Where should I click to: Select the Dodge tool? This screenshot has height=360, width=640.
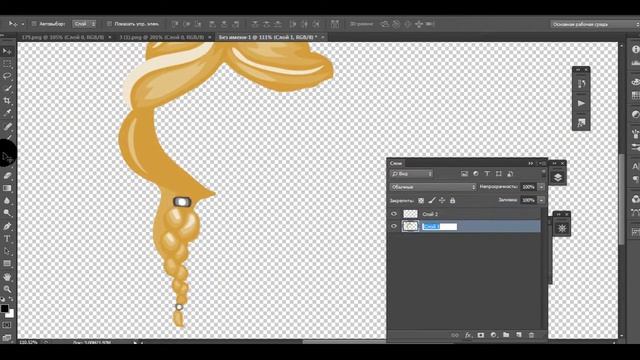coord(7,213)
